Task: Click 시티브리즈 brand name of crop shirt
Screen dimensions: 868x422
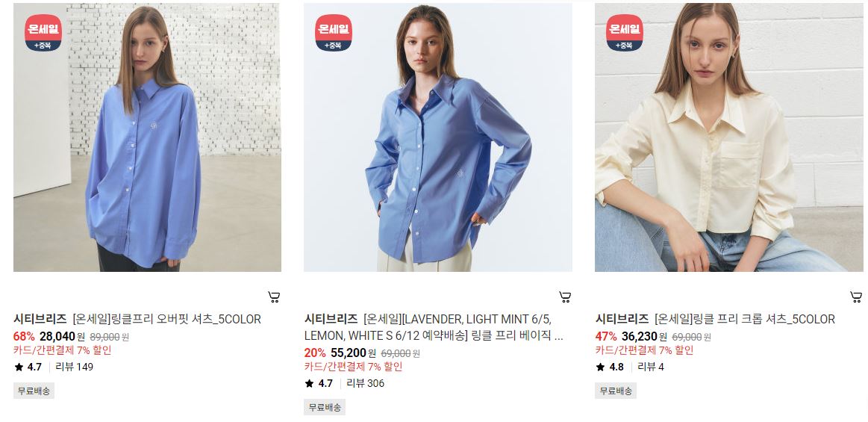Action: tap(622, 319)
